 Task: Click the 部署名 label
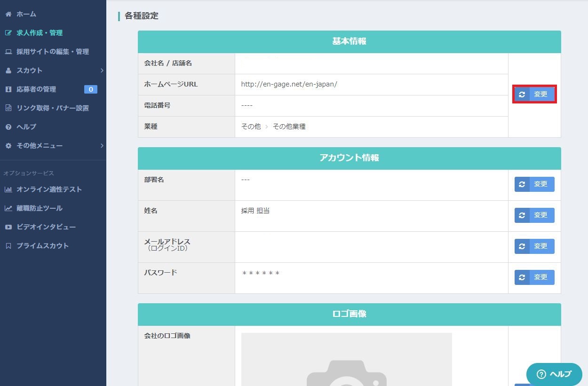point(154,180)
